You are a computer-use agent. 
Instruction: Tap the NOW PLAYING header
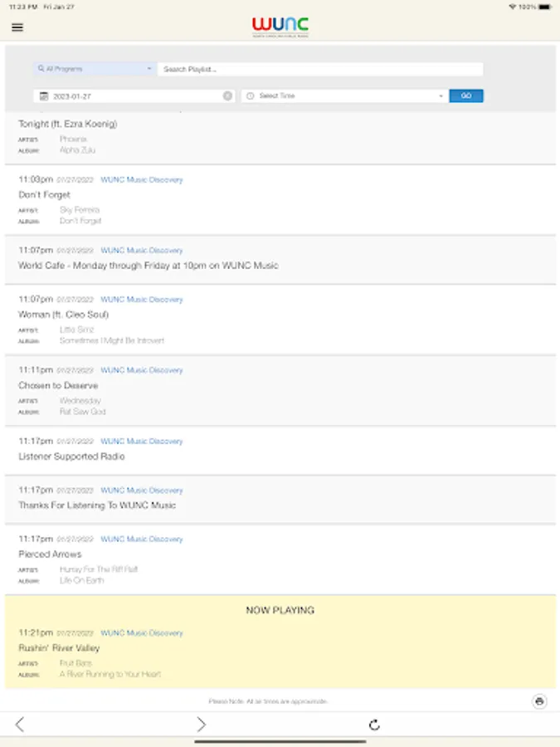280,610
